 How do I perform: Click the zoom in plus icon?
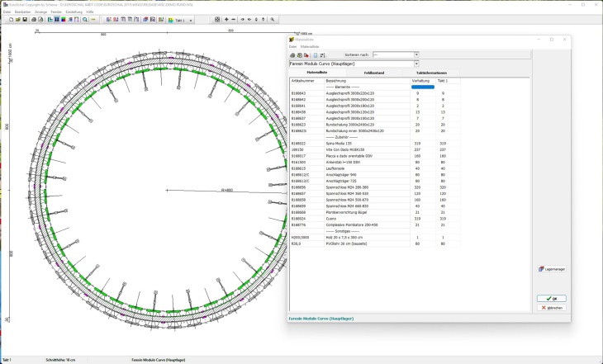[226, 19]
